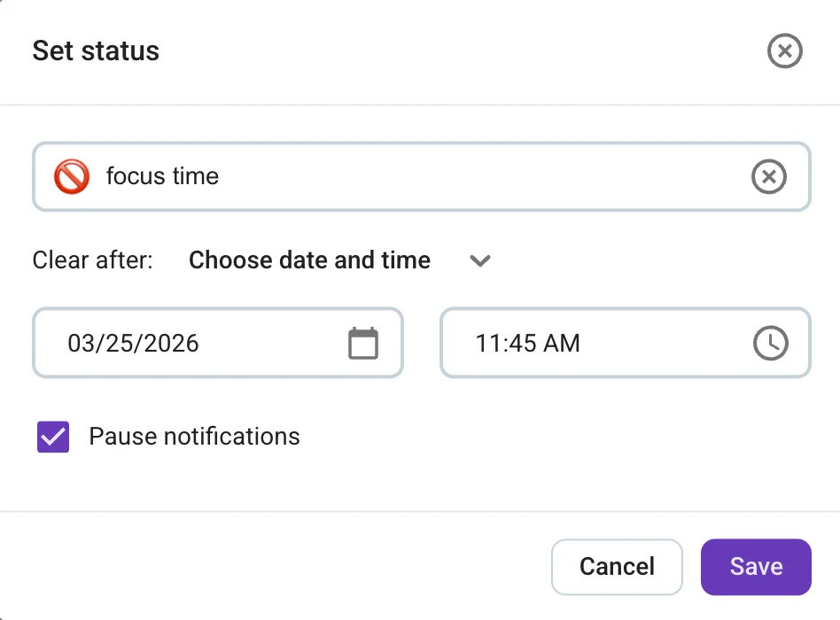Click the clock icon beside the time
Screen dimensions: 840x620
(771, 343)
